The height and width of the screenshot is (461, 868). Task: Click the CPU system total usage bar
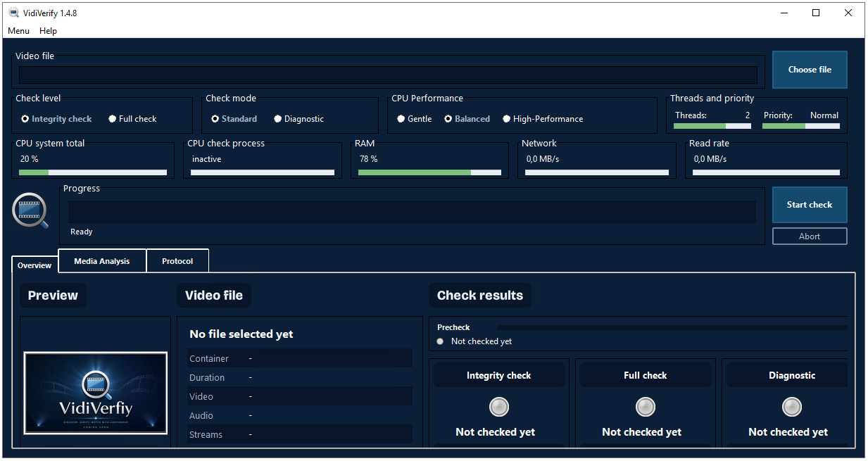(93, 172)
